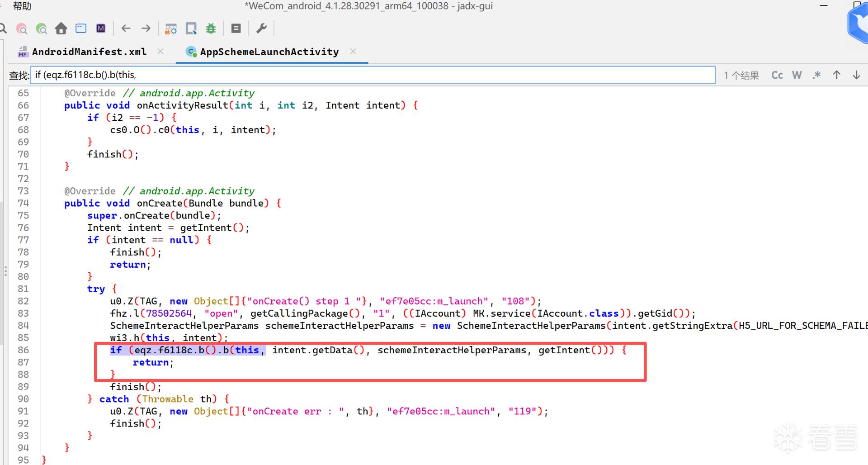
Task: Click 'getCallingPackage()' on line 83
Action: (x=305, y=313)
